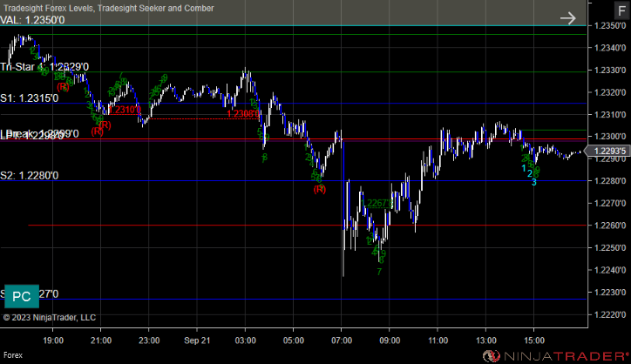
Task: Click the 11:00 time axis label
Action: click(438, 340)
